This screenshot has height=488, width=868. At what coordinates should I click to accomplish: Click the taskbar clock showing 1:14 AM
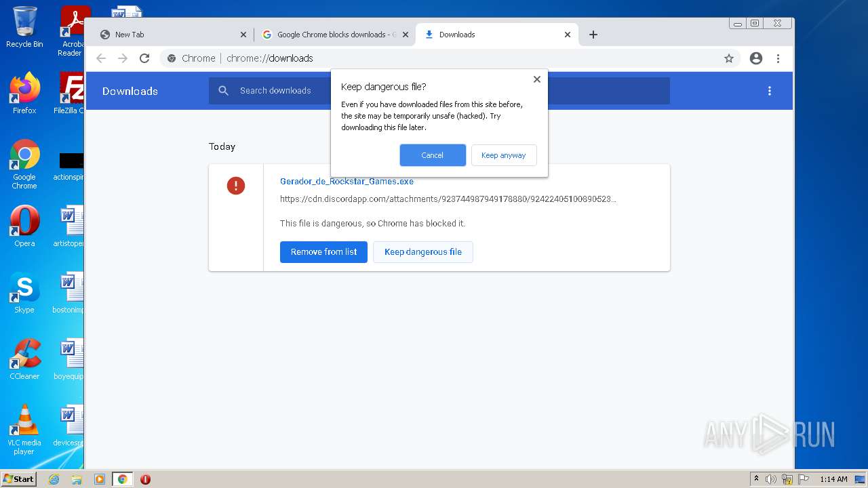[x=833, y=479]
